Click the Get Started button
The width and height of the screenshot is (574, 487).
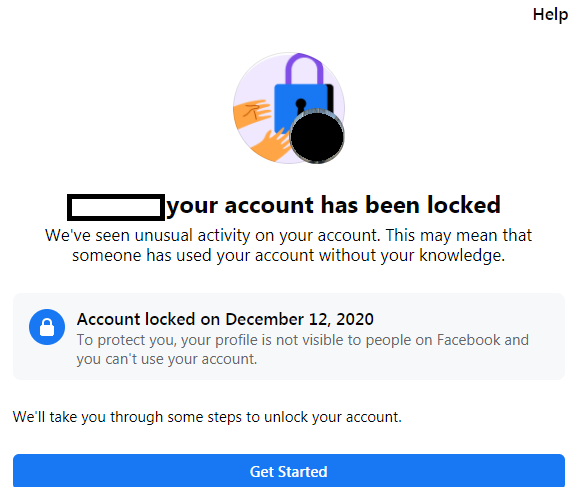click(289, 471)
